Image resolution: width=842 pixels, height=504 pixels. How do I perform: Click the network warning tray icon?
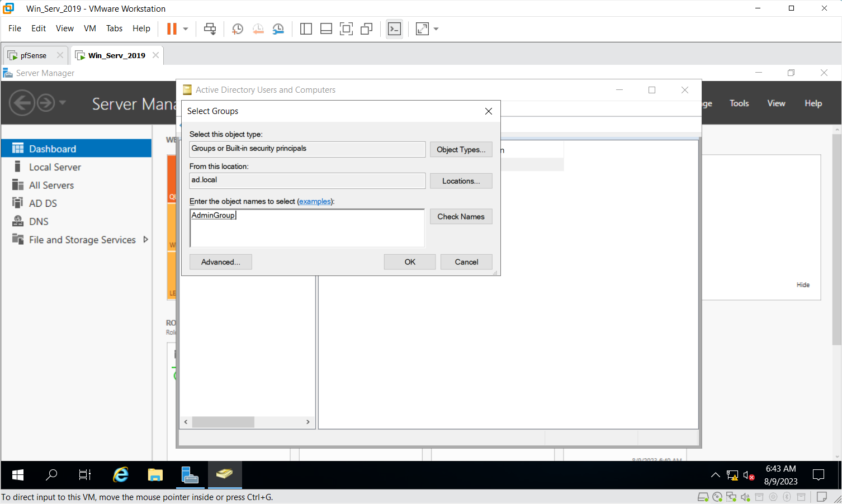click(732, 476)
